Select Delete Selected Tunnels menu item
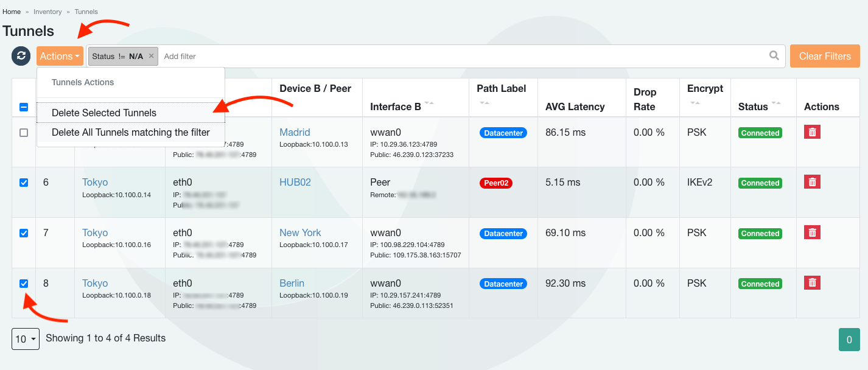This screenshot has width=868, height=370. tap(104, 113)
